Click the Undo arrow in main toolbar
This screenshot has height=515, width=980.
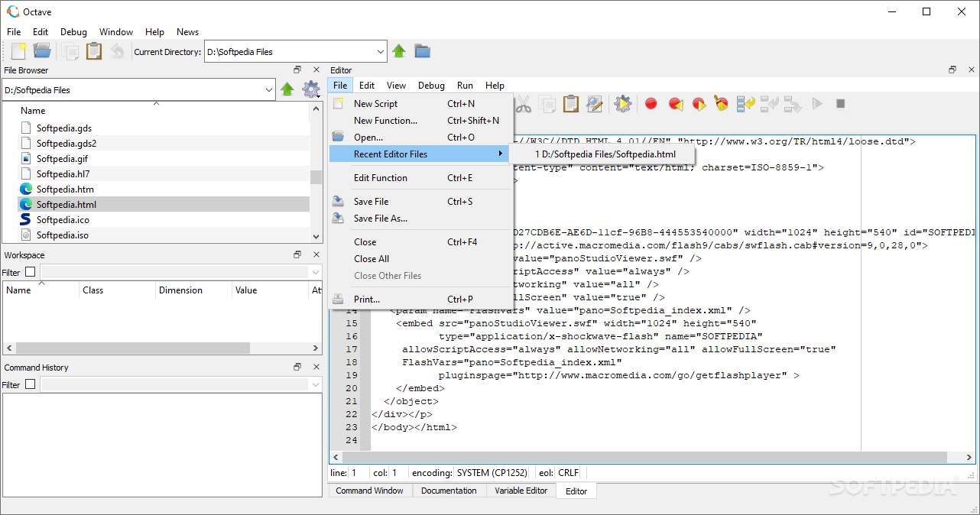(x=117, y=51)
